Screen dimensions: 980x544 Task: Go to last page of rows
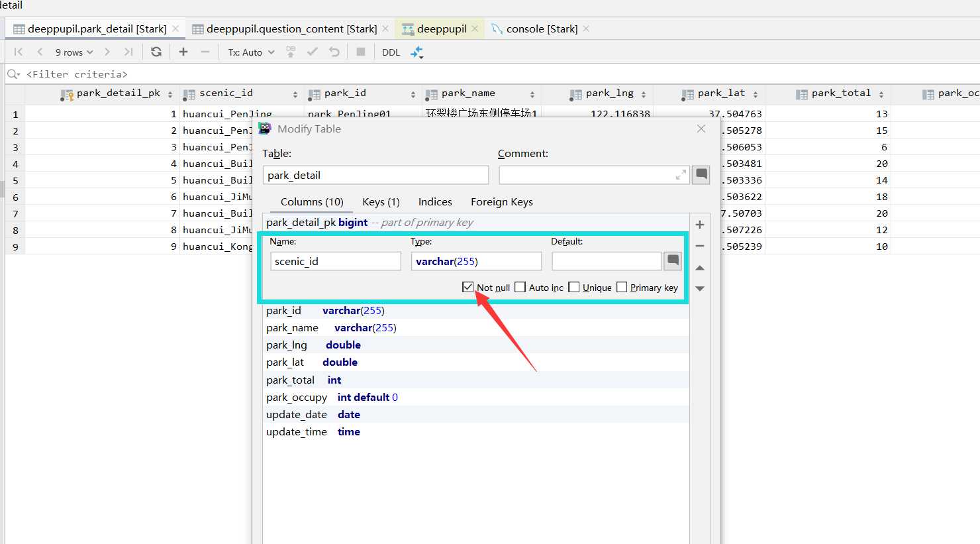tap(128, 52)
